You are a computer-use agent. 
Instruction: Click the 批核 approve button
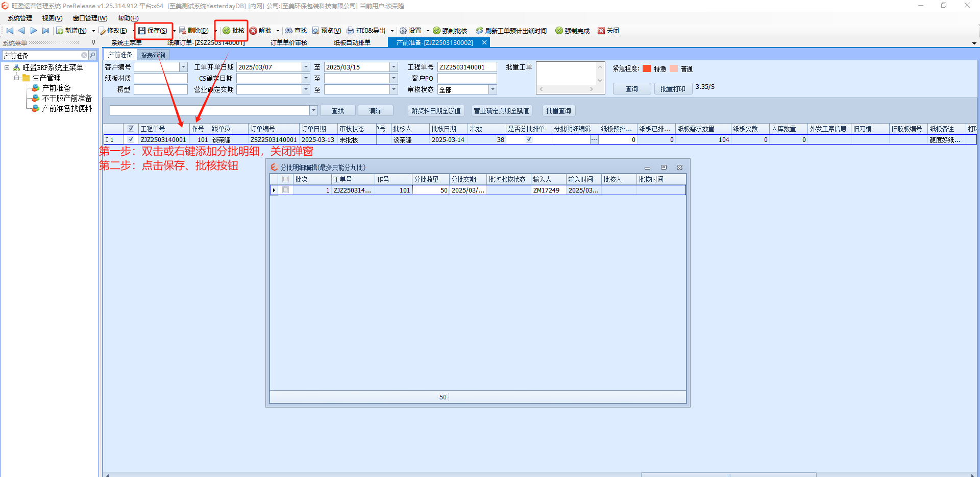point(233,31)
